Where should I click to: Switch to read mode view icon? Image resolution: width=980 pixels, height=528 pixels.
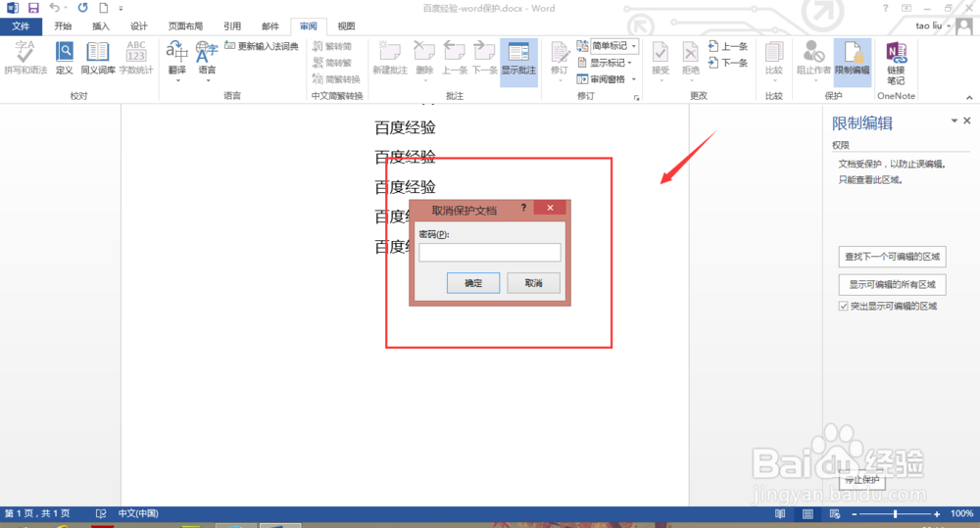point(780,513)
